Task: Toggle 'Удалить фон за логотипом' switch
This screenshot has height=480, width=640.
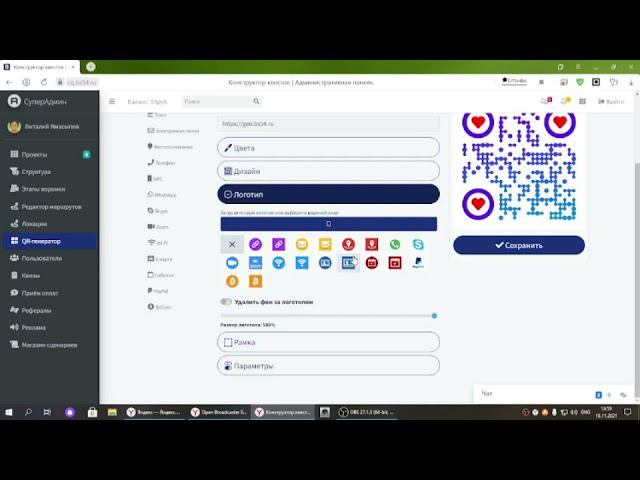Action: (x=226, y=302)
